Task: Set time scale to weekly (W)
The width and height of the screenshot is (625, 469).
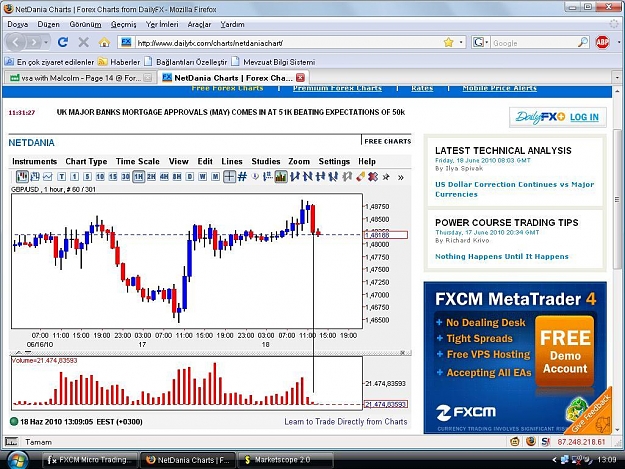Action: pyautogui.click(x=202, y=177)
